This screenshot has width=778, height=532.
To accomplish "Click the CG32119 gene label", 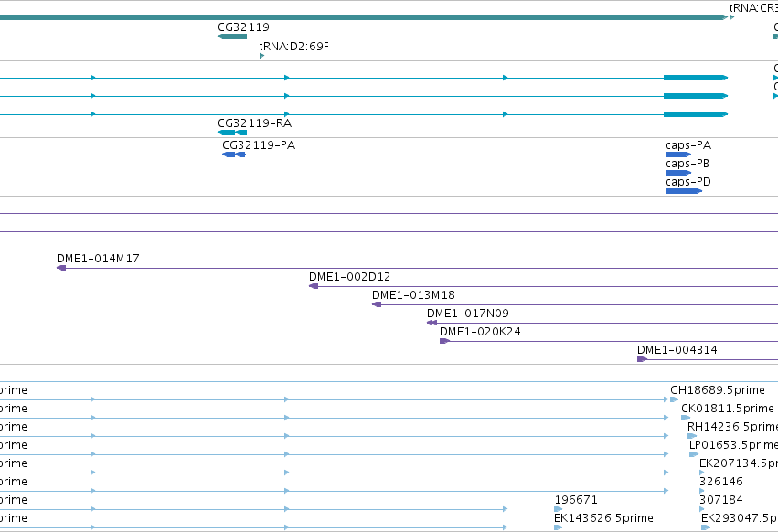I will (x=243, y=27).
